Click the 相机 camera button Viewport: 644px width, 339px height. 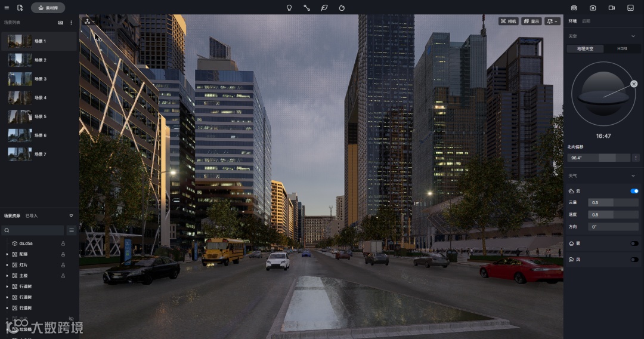[x=508, y=21]
